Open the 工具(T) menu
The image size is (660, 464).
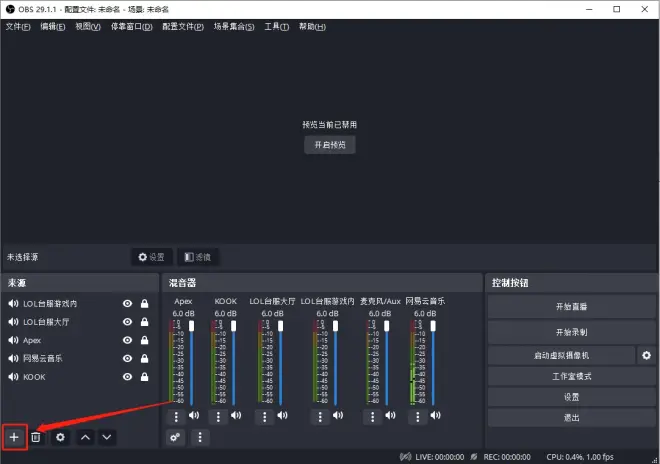click(x=276, y=26)
